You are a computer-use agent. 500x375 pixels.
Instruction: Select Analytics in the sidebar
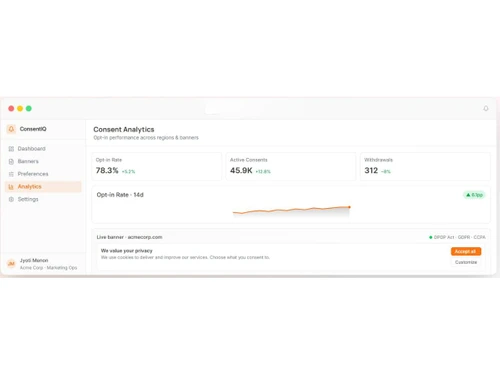point(43,187)
